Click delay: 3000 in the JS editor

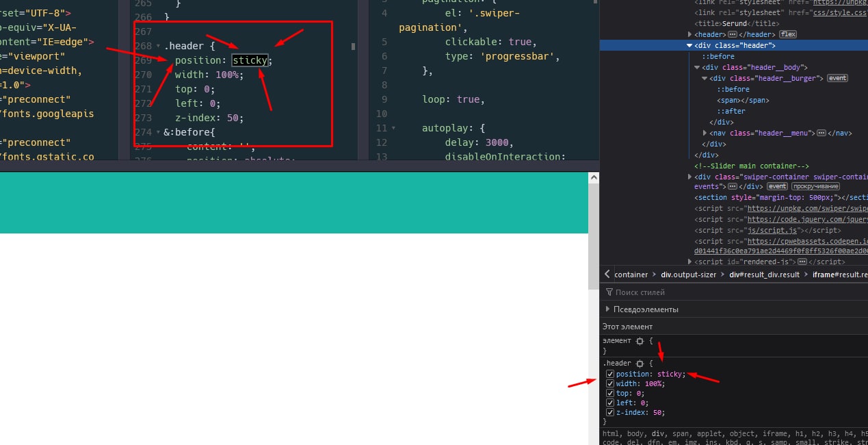coord(479,142)
